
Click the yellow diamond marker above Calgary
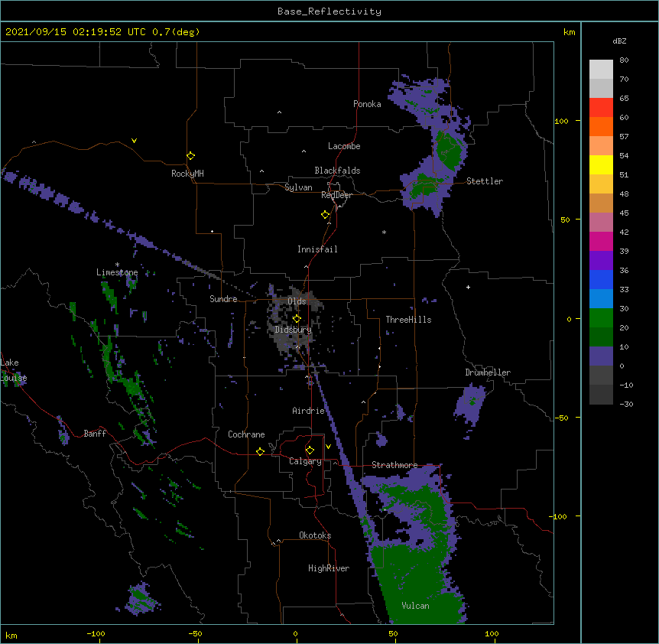coord(310,450)
